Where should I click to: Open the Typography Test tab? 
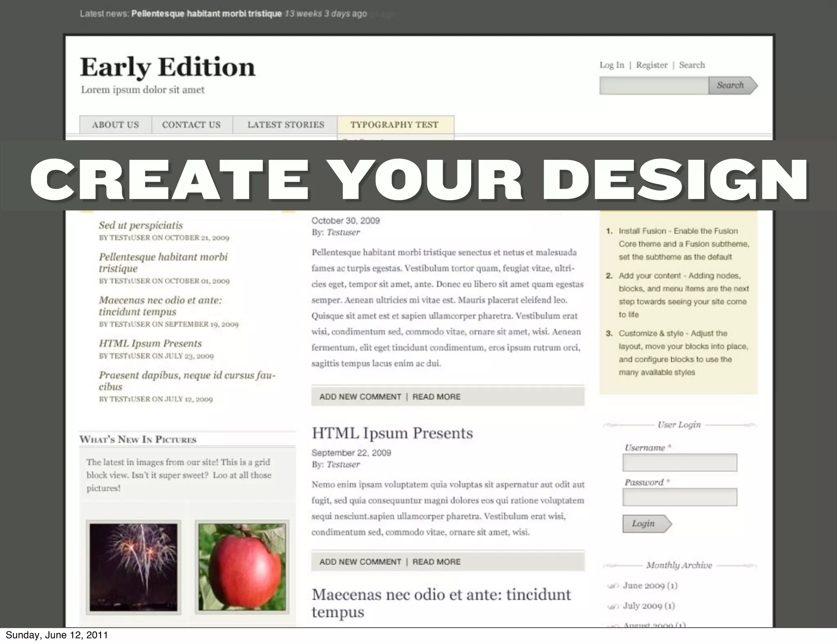click(x=394, y=125)
